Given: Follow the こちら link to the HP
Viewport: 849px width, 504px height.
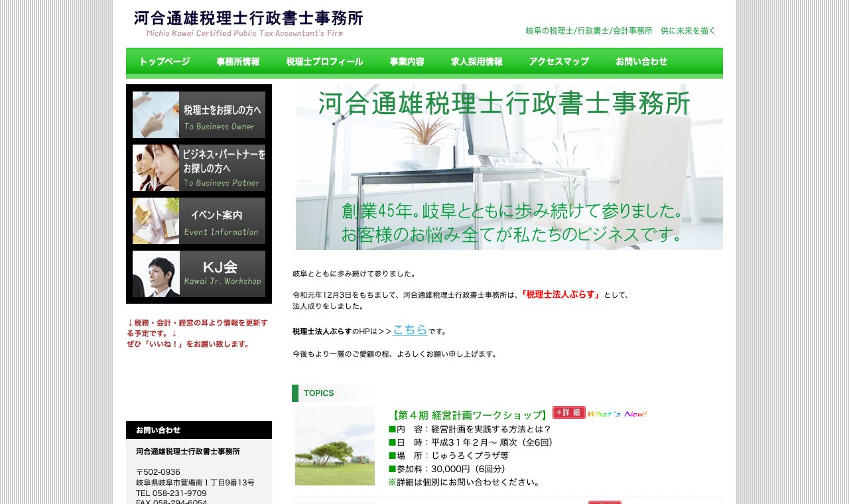Looking at the screenshot, I should [410, 330].
